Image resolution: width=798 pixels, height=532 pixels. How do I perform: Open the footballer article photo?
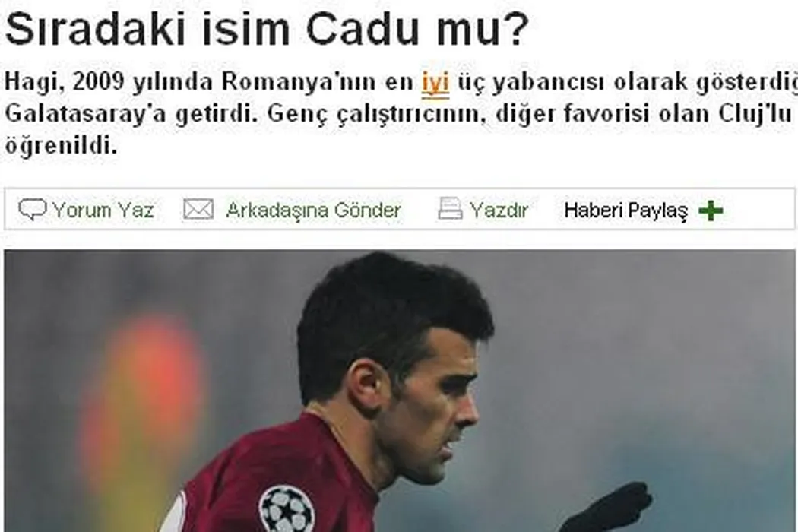tap(400, 391)
